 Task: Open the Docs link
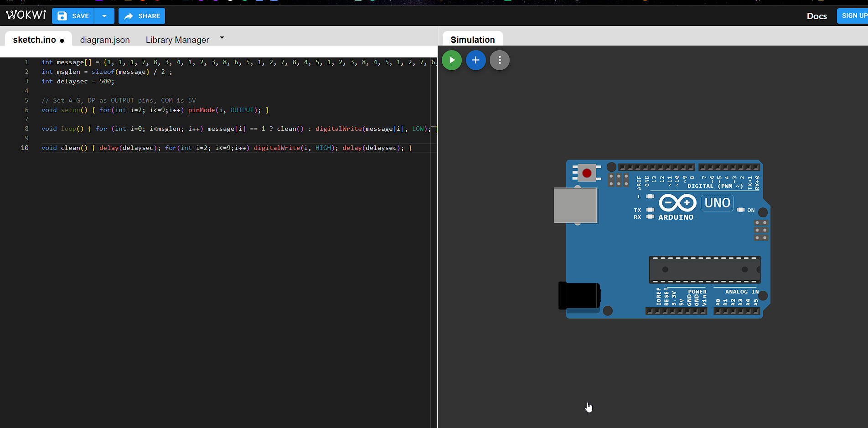coord(816,16)
